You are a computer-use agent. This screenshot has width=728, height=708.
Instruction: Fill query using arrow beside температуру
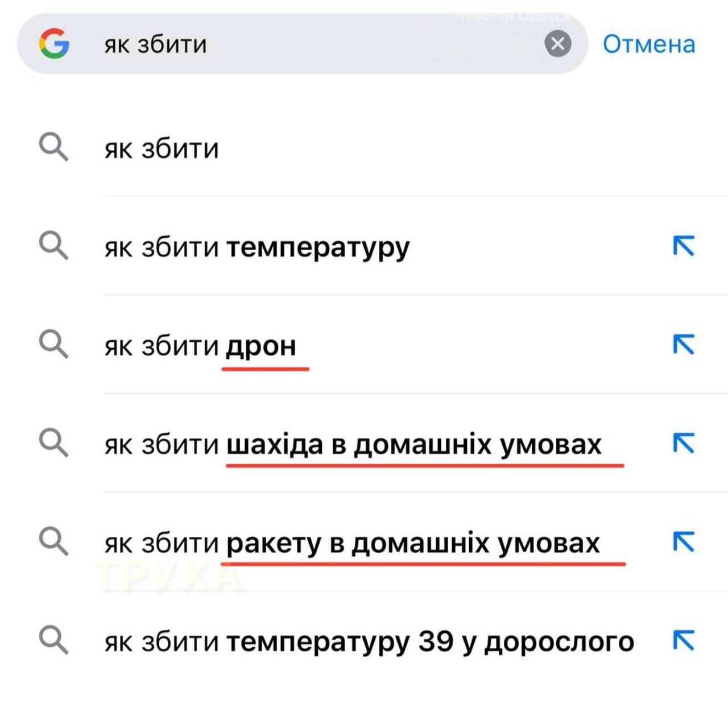[683, 246]
